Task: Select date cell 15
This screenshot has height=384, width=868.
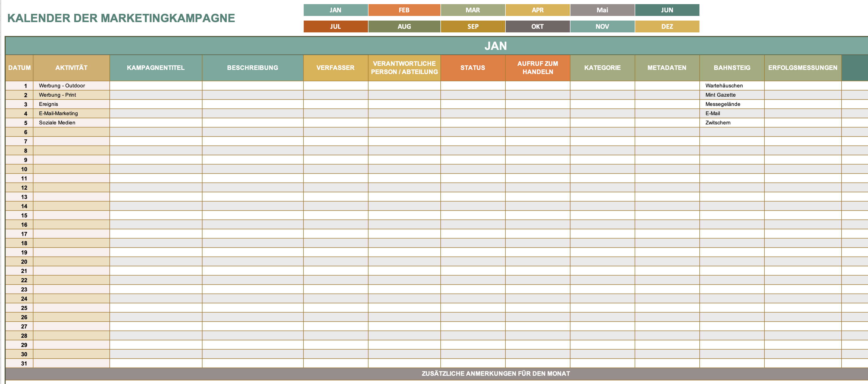Action: point(20,215)
